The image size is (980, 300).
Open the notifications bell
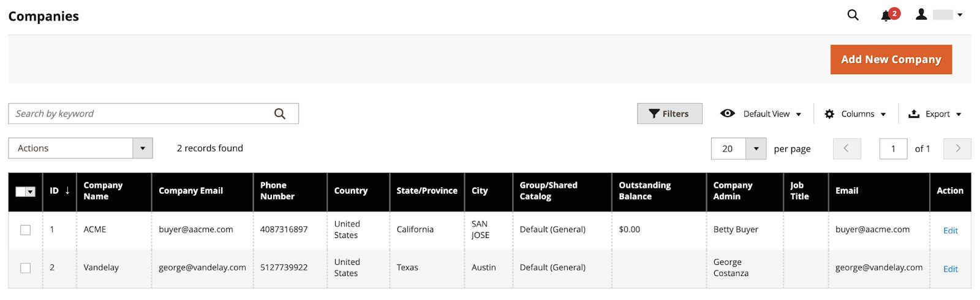point(886,16)
